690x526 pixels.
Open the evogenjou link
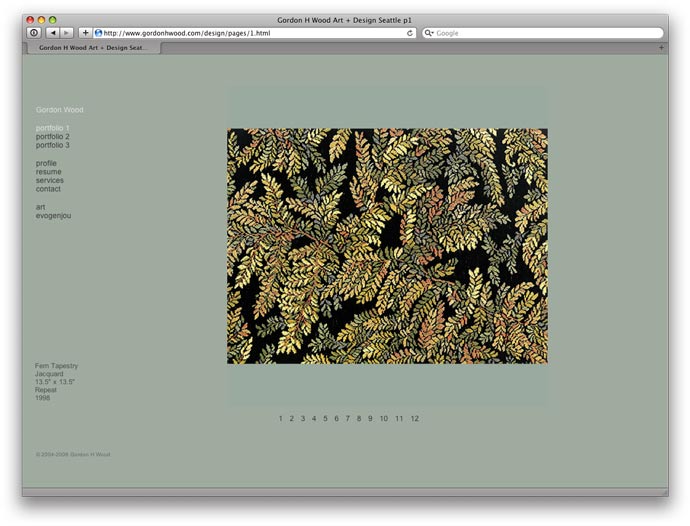(x=53, y=216)
